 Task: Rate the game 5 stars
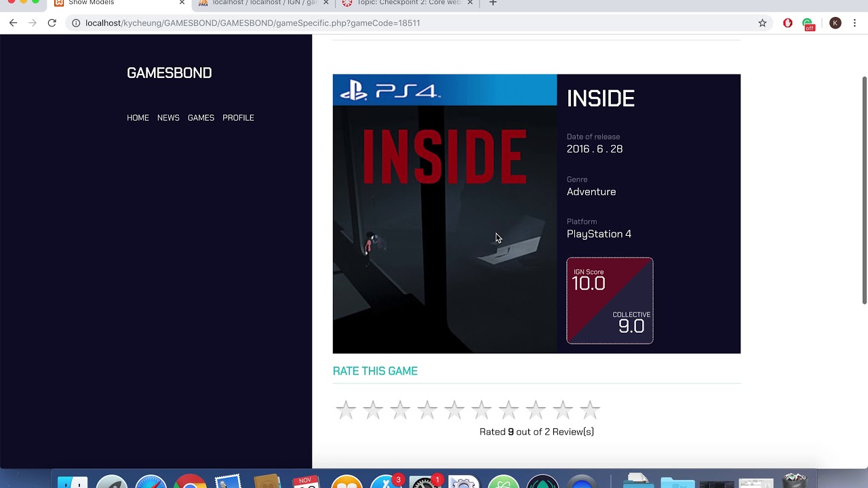[x=454, y=409]
